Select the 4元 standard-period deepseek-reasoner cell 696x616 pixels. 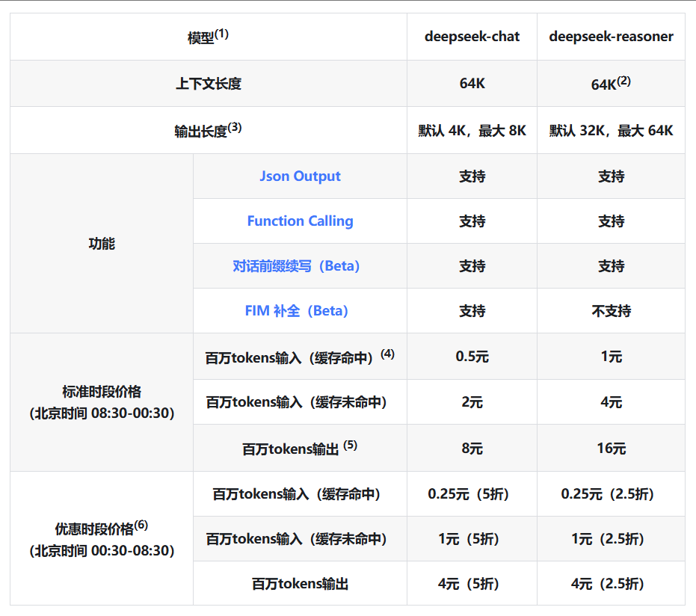coord(611,402)
